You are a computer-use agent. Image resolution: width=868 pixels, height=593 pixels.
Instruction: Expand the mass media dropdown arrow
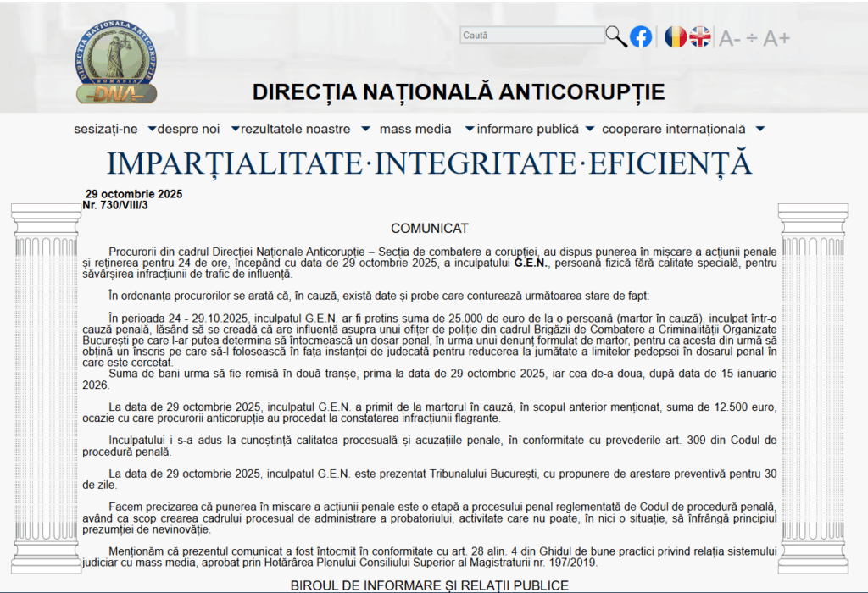point(469,130)
